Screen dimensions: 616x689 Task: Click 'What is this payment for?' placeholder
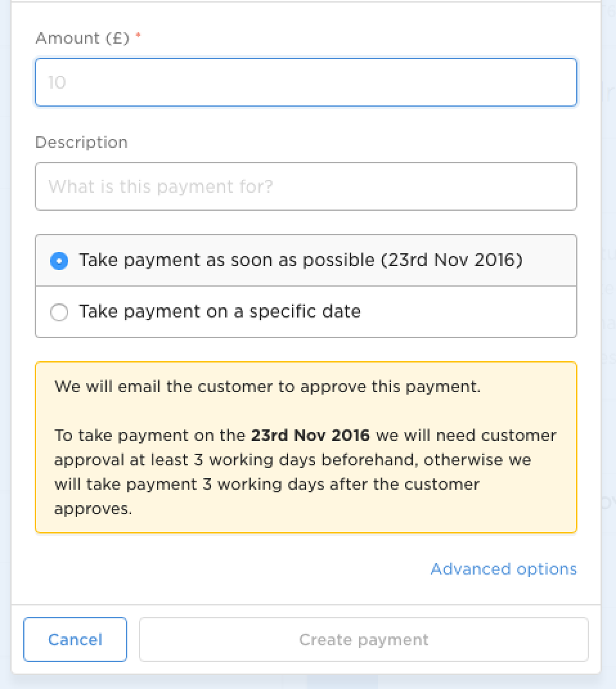(x=161, y=187)
